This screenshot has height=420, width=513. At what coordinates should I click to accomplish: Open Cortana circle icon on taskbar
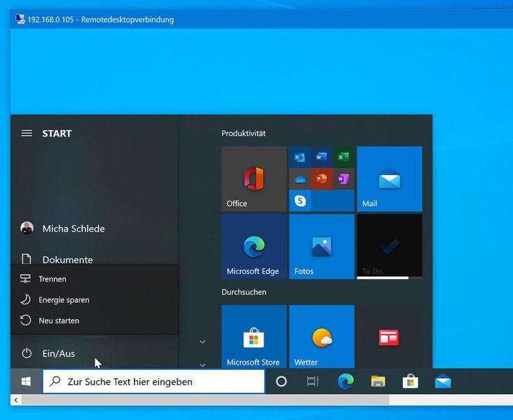(281, 381)
